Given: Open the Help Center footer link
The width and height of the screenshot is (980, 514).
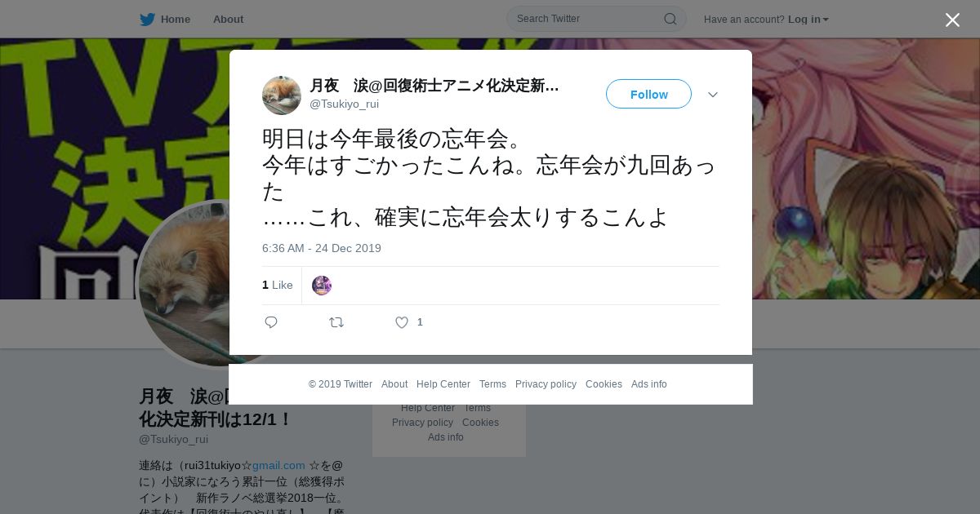Looking at the screenshot, I should (443, 384).
